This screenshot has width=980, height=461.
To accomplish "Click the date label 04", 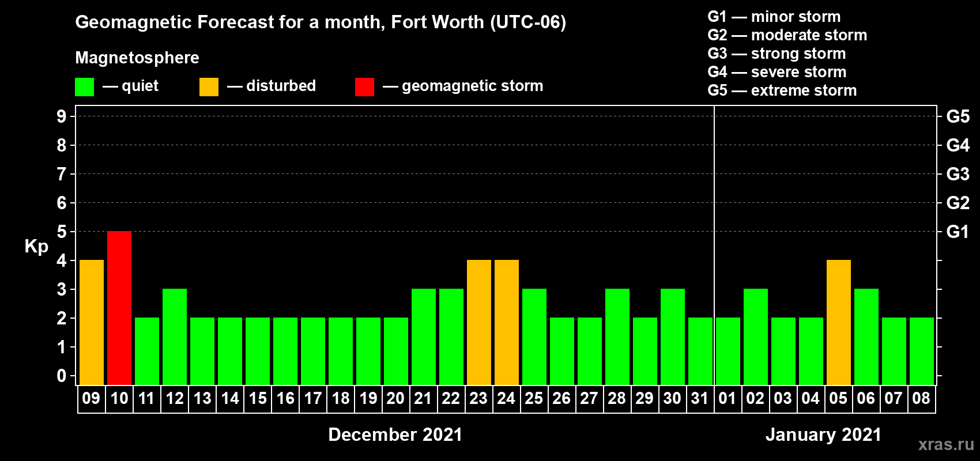I will click(x=811, y=398).
